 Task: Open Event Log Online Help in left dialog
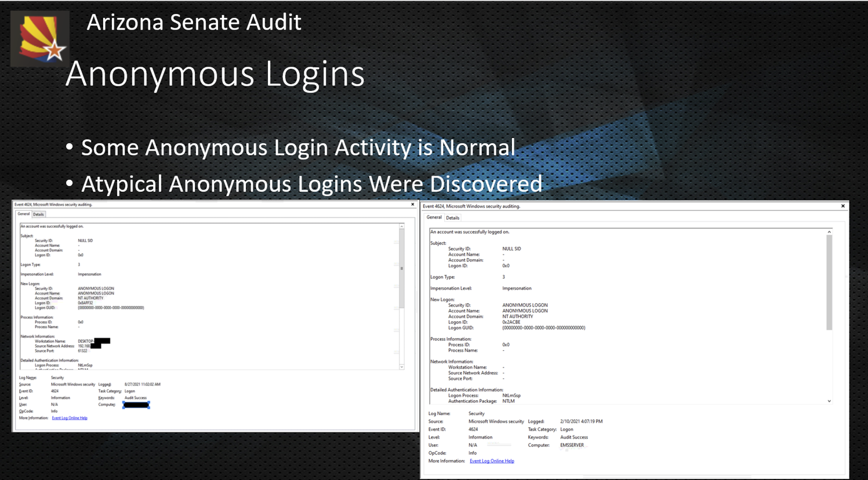click(70, 418)
